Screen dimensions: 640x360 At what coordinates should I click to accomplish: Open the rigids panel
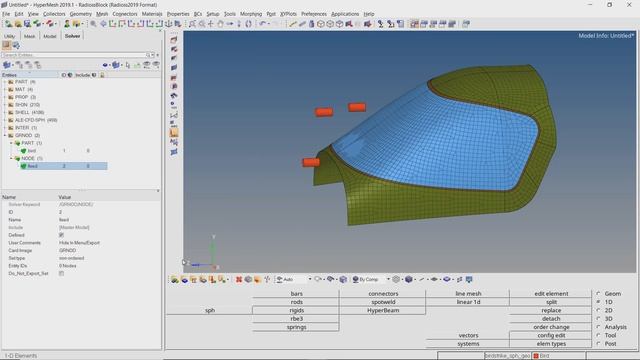coord(296,310)
